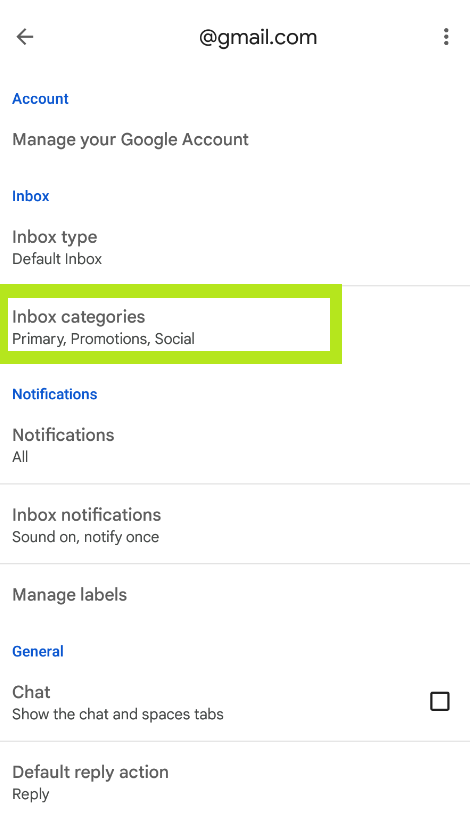Viewport: 470px width, 820px height.
Task: Open the Default reply action setting
Action: click(x=235, y=782)
